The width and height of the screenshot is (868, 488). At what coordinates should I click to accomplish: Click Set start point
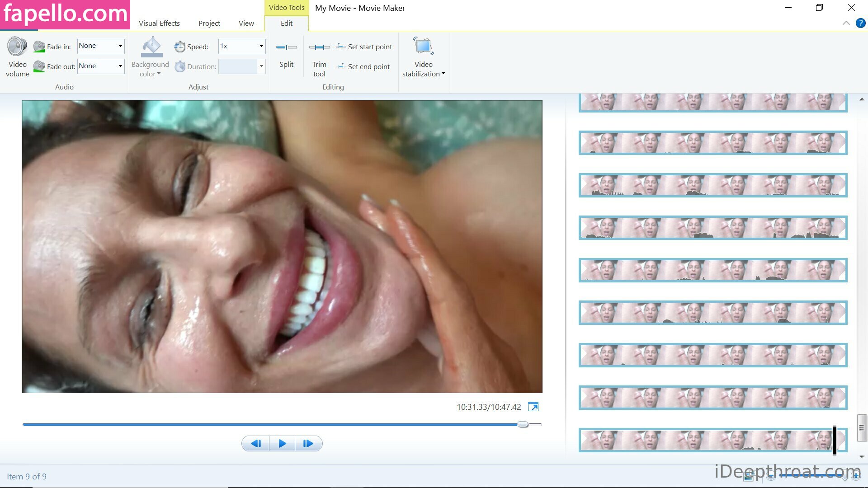pos(364,47)
